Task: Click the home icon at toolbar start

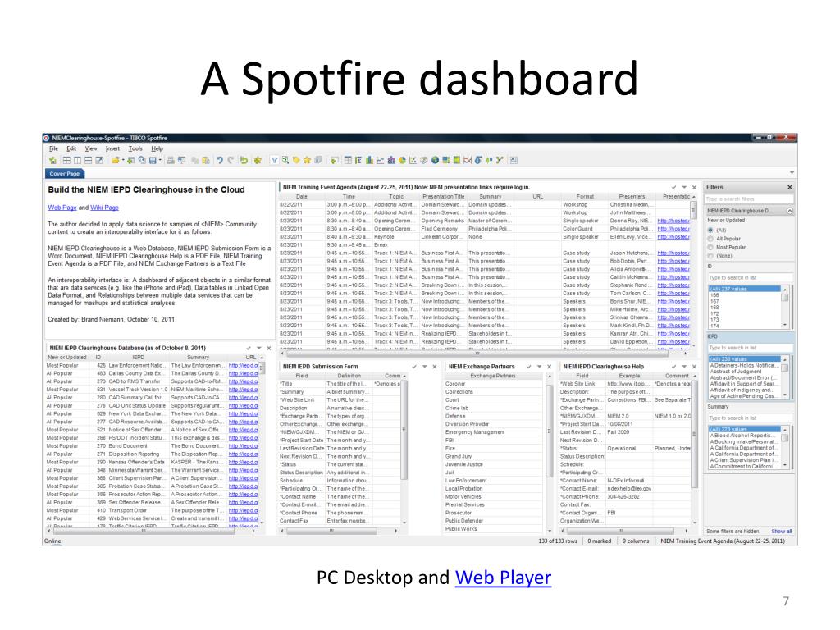Action: pos(52,160)
